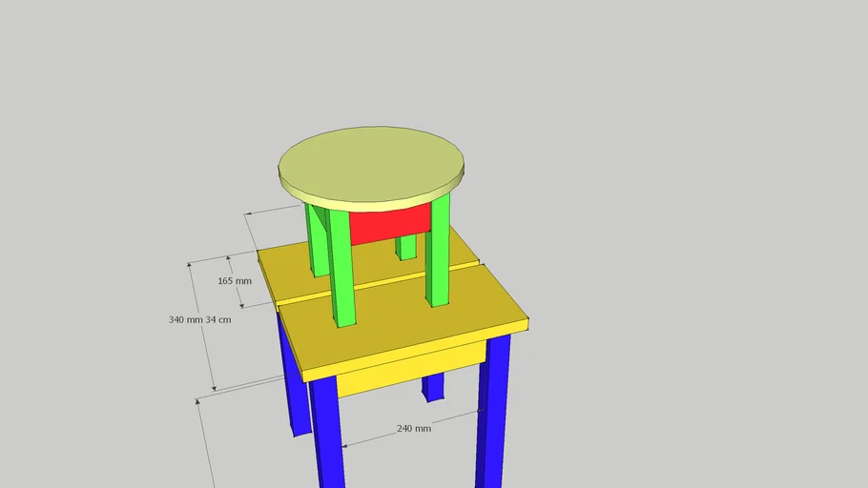This screenshot has width=868, height=488.
Task: Select the front-right blue table leg
Action: point(492,410)
